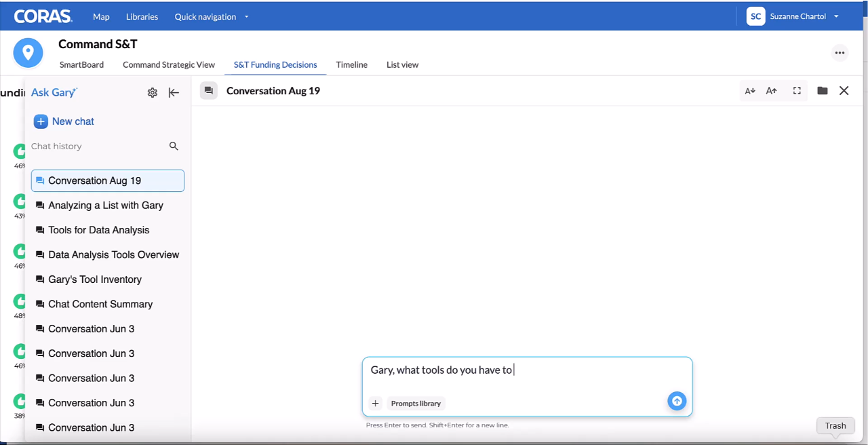Open the folder icon in conversation header

(x=823, y=91)
